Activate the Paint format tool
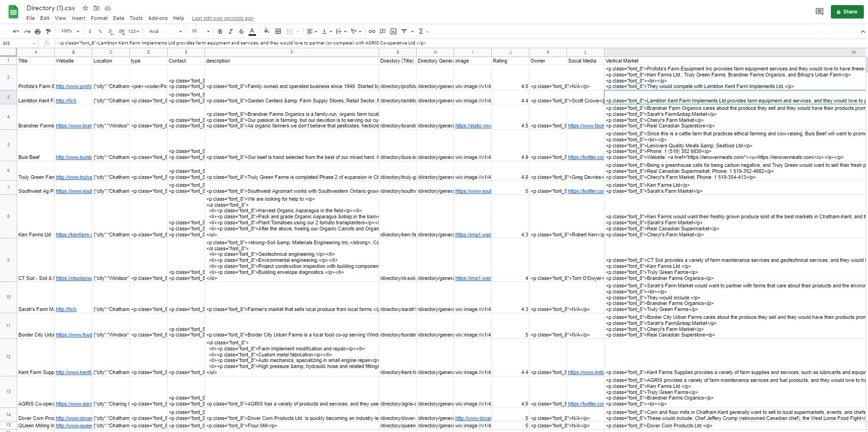This screenshot has height=432, width=868. tap(48, 32)
